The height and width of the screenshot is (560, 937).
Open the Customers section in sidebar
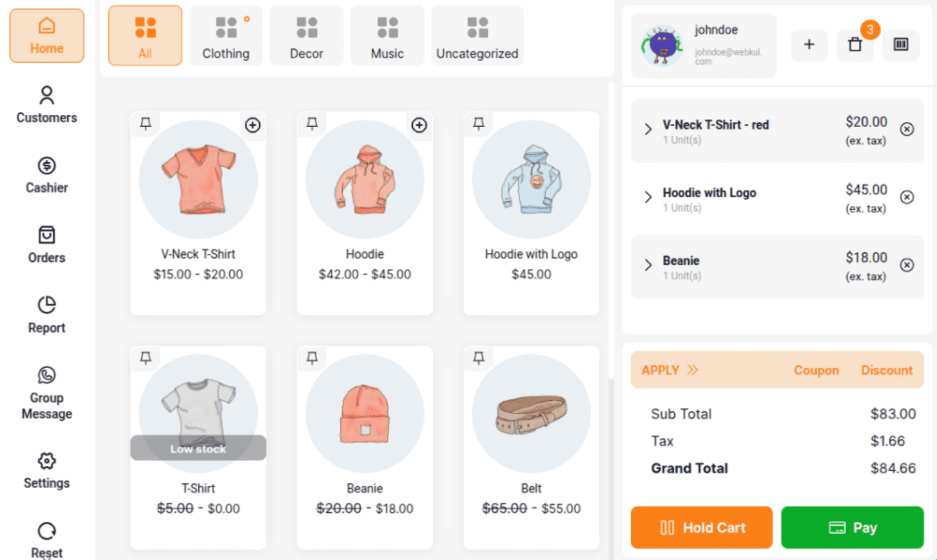(x=47, y=105)
